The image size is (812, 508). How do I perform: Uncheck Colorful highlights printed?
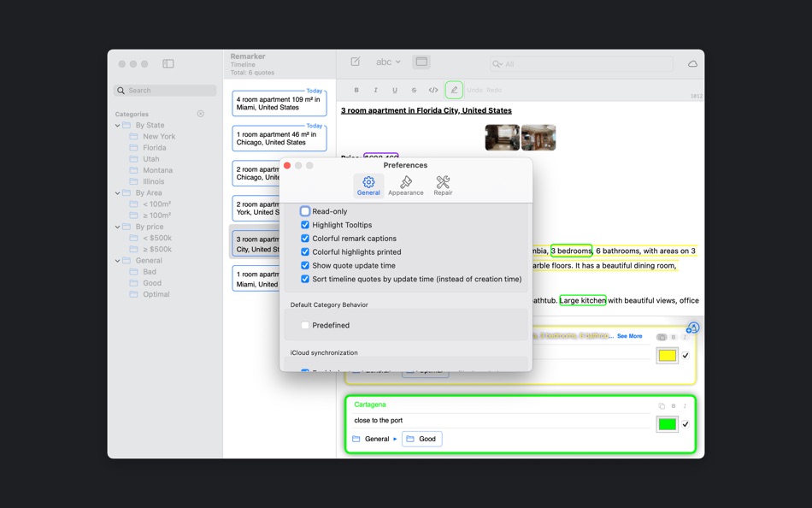coord(305,252)
